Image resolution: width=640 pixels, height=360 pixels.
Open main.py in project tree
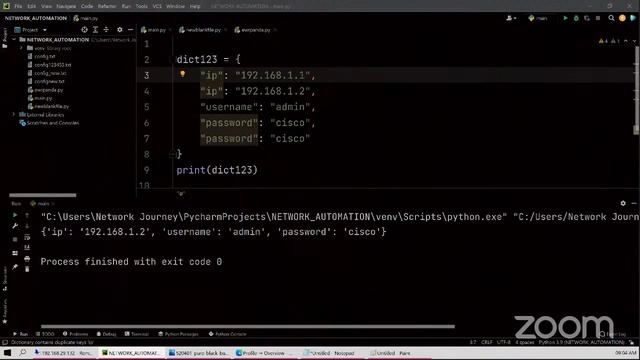click(43, 98)
